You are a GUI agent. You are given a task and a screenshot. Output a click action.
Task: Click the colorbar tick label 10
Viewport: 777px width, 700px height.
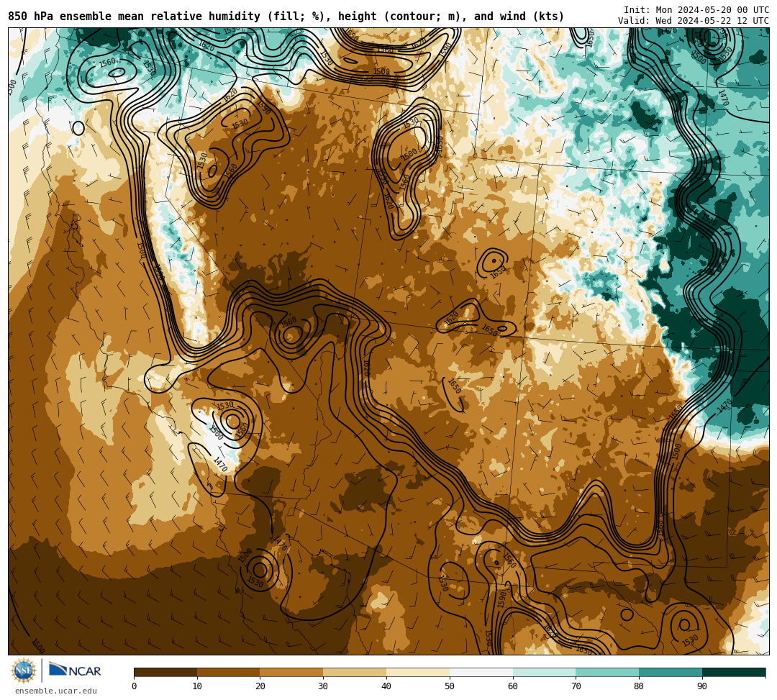(x=197, y=686)
